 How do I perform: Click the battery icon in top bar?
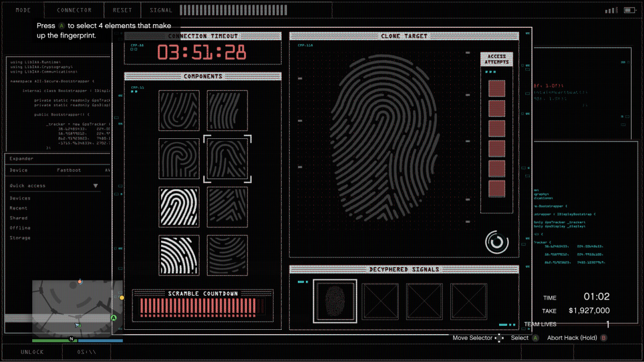coord(628,10)
